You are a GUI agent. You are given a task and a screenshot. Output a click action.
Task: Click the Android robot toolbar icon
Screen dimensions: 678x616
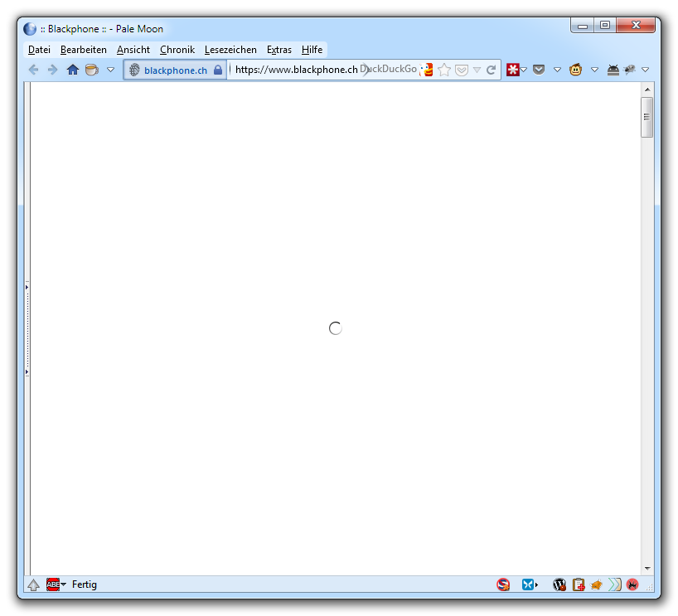tap(613, 70)
